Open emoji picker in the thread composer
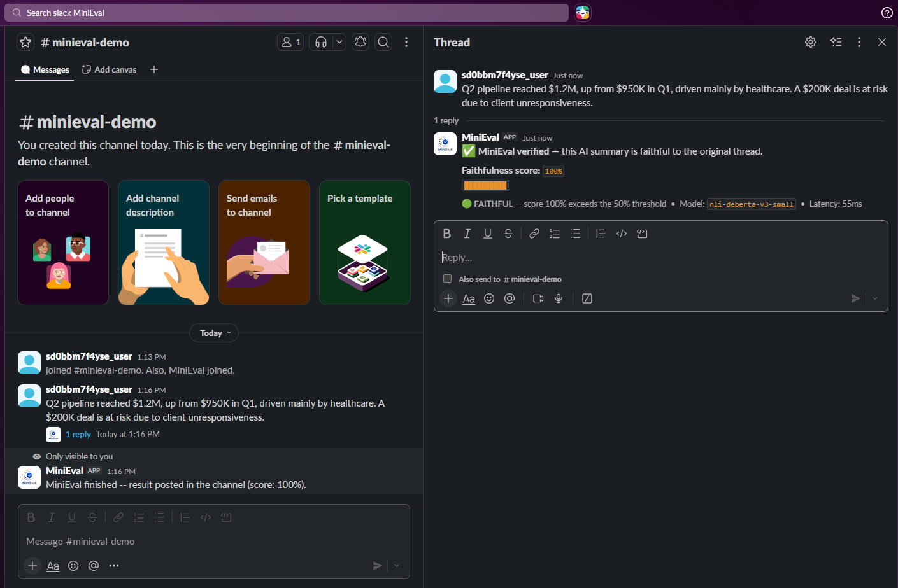 pos(489,298)
